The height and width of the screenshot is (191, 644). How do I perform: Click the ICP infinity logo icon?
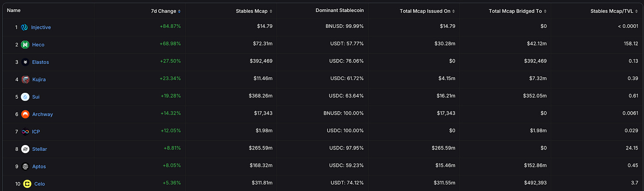(25, 132)
